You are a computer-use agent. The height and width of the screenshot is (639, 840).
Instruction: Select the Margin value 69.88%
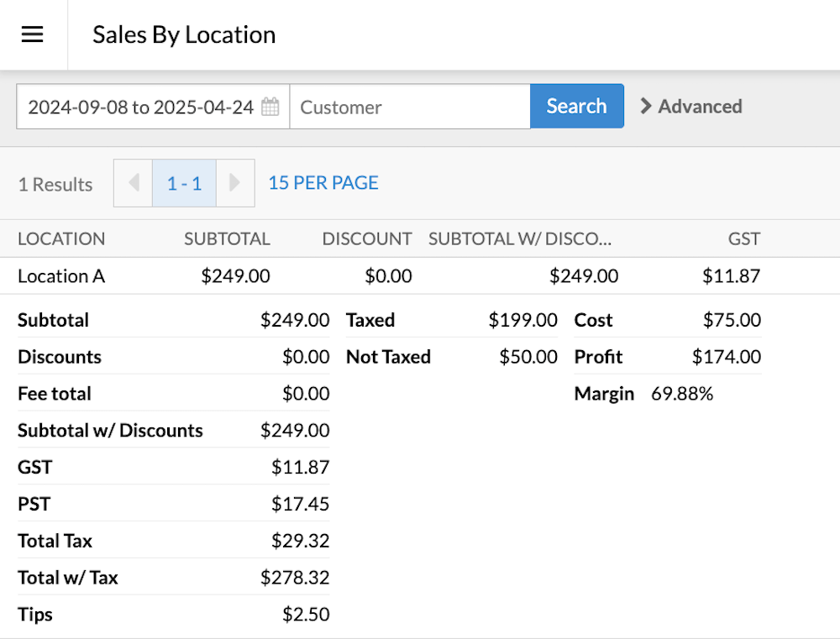click(682, 394)
